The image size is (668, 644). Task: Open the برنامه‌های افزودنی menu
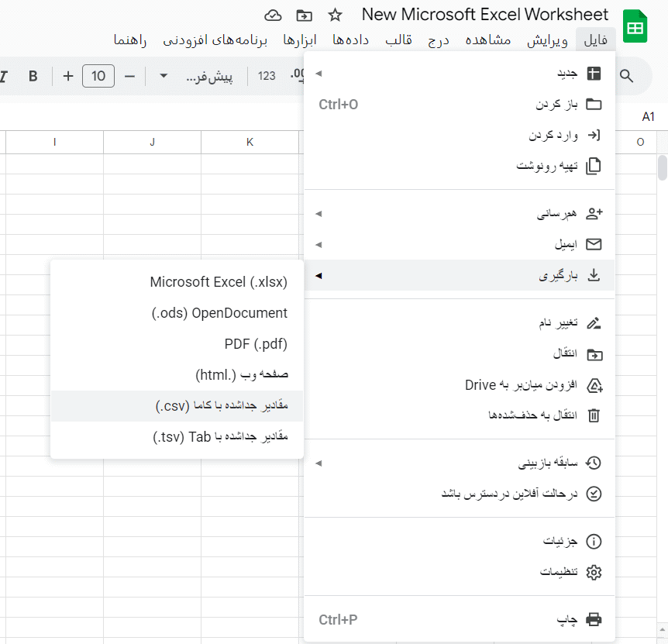(215, 40)
